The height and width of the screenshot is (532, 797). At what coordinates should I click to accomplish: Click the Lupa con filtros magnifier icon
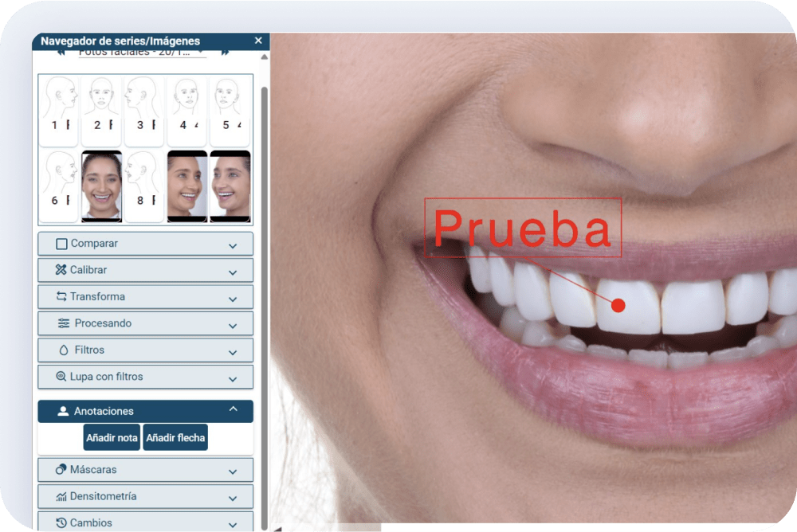click(x=61, y=377)
